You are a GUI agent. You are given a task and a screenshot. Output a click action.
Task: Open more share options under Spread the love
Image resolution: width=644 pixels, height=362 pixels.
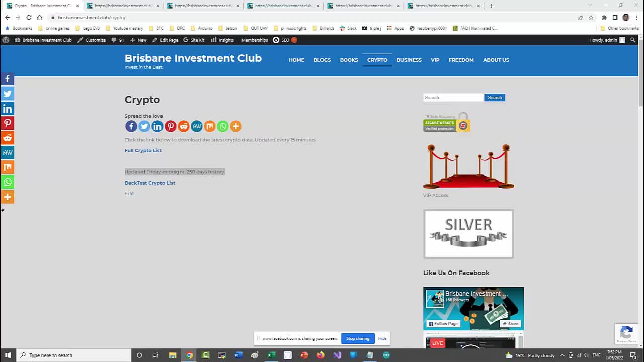[x=235, y=126]
